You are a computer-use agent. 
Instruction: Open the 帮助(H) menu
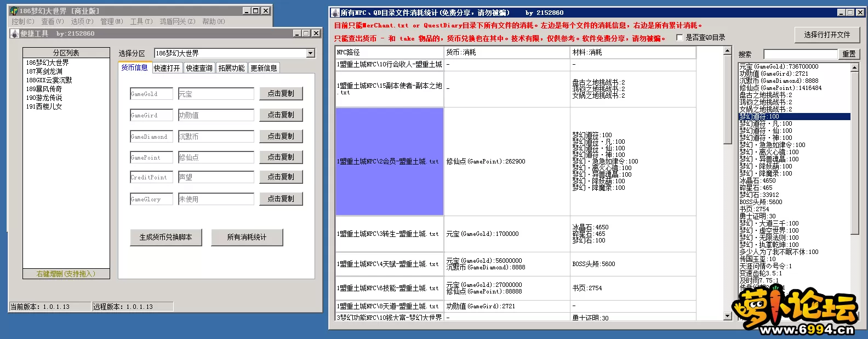pyautogui.click(x=214, y=21)
